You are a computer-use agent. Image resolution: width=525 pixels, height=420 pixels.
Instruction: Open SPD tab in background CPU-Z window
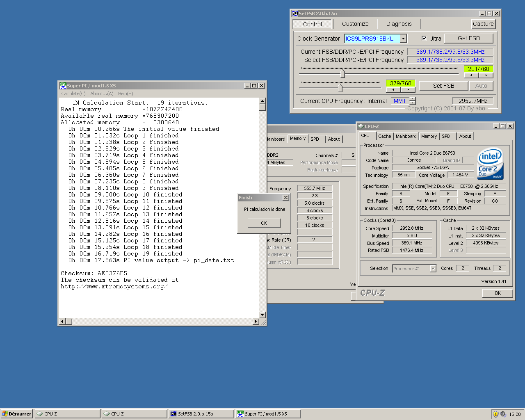[315, 139]
